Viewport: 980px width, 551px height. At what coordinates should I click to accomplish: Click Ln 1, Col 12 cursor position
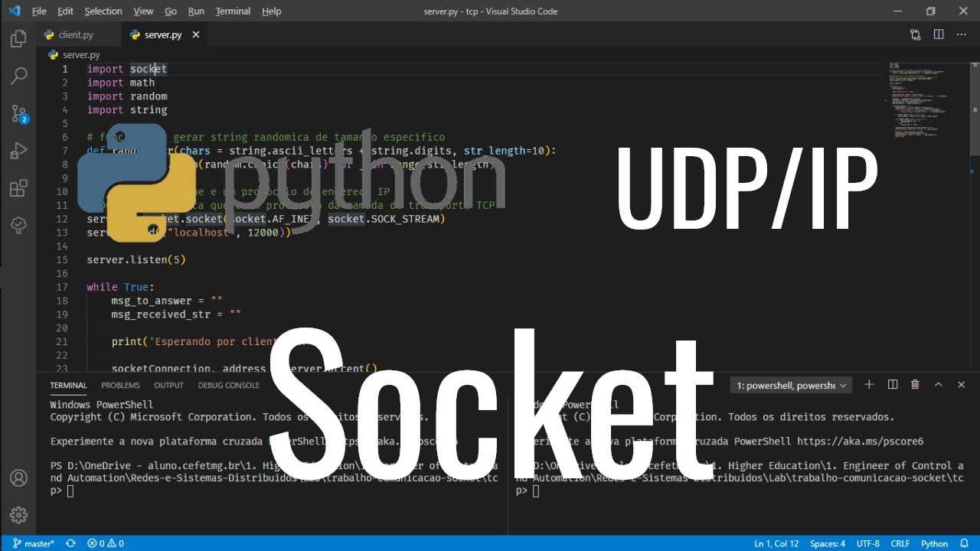776,543
